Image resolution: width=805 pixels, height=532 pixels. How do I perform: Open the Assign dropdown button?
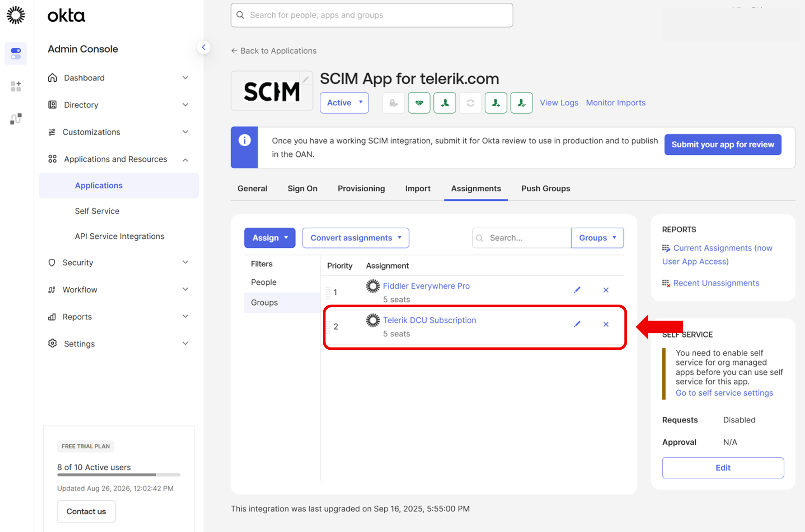coord(270,238)
